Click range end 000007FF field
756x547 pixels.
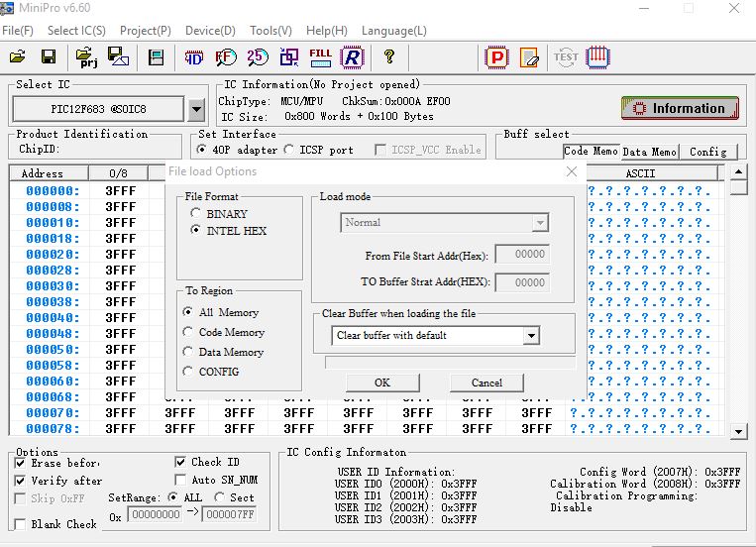point(230,514)
